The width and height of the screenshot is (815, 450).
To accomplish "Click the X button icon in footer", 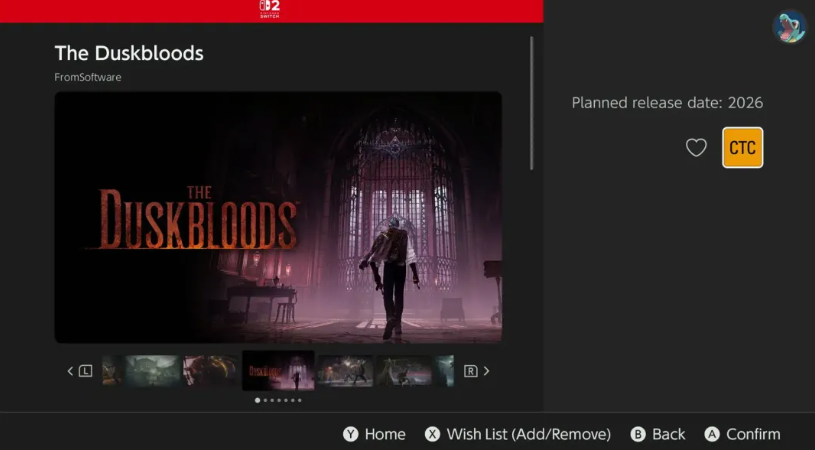I will [432, 434].
